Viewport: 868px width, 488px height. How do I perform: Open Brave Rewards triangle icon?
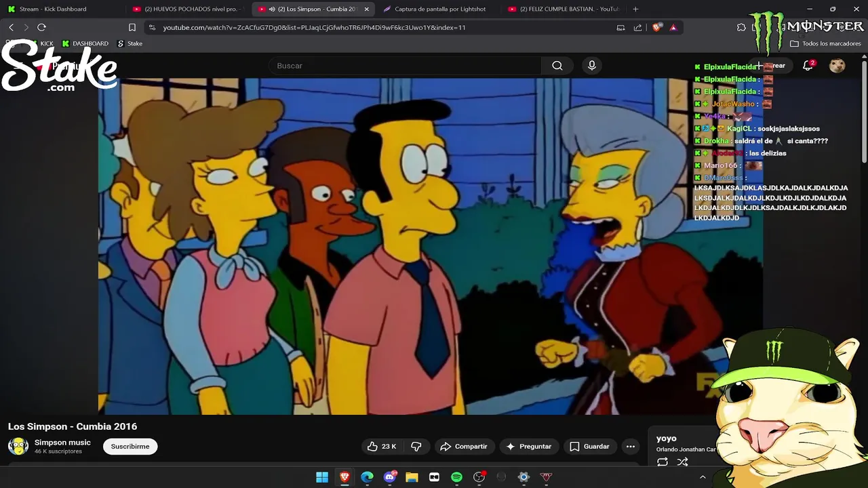pos(673,27)
